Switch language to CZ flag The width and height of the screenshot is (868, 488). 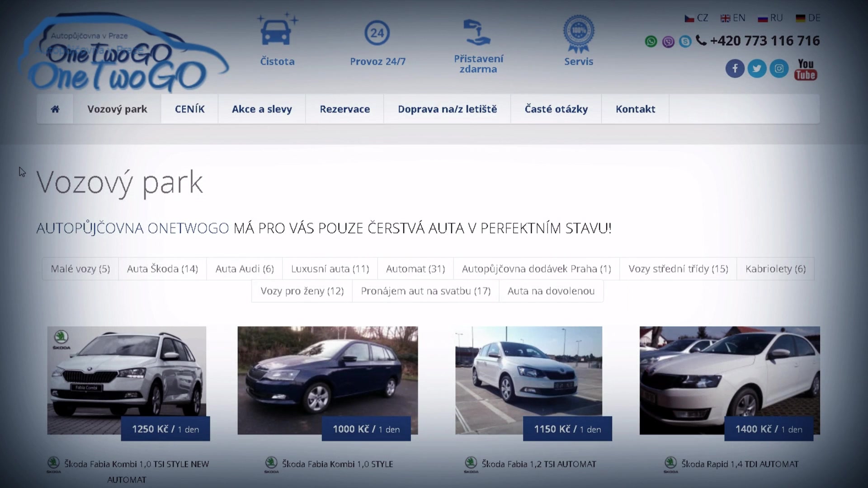689,19
